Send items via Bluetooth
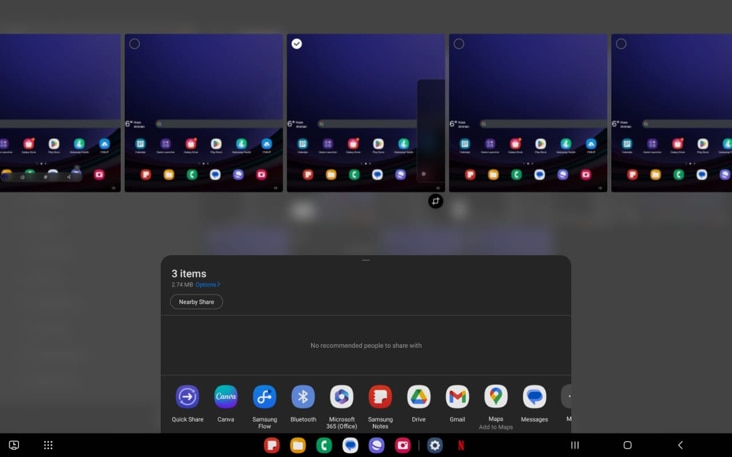This screenshot has height=457, width=732. (303, 397)
